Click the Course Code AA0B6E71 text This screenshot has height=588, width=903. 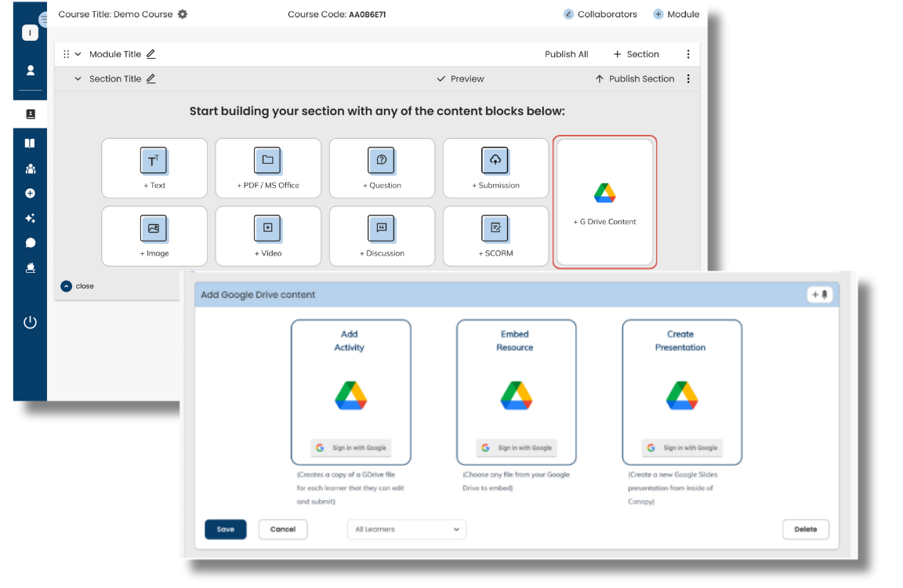(x=337, y=14)
